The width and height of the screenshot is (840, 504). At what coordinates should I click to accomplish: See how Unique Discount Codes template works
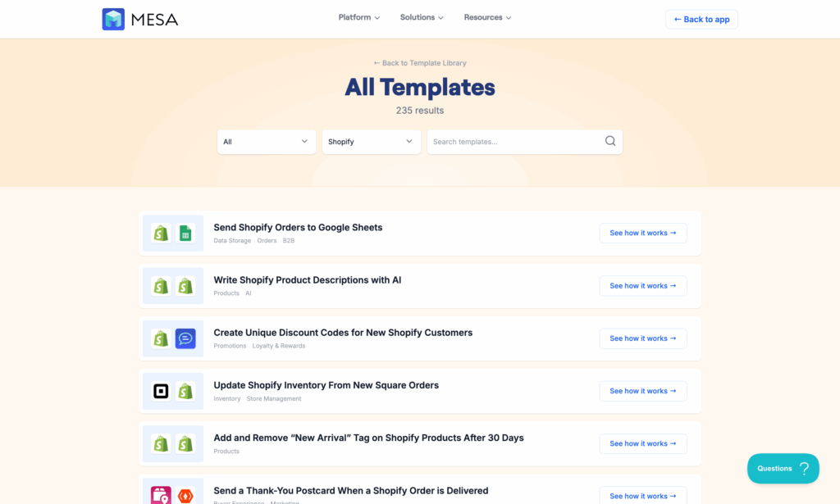click(x=643, y=338)
